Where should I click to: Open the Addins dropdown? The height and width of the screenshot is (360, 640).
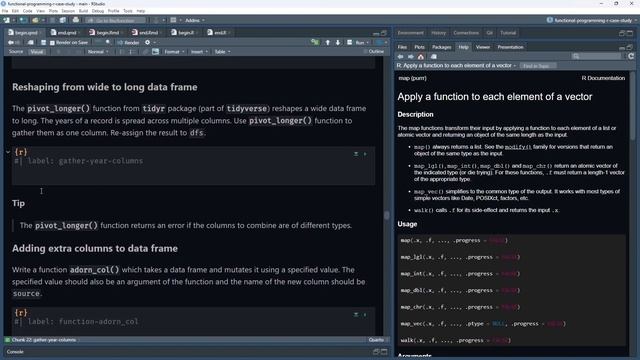[x=195, y=20]
